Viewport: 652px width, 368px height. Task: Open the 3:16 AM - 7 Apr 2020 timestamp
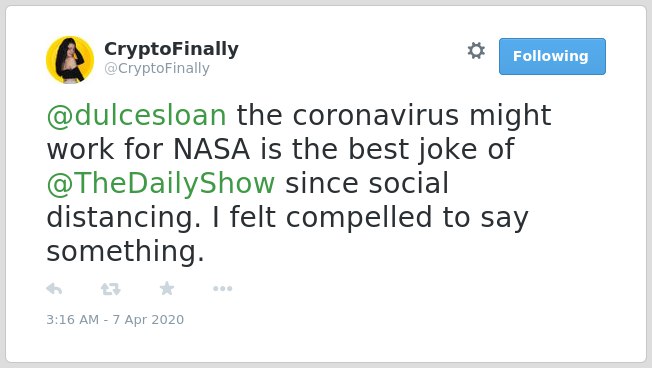click(x=115, y=319)
